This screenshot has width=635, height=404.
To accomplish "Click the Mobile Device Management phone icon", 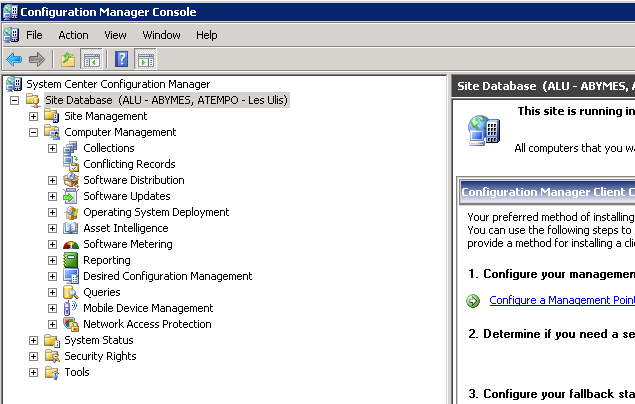I will click(70, 308).
